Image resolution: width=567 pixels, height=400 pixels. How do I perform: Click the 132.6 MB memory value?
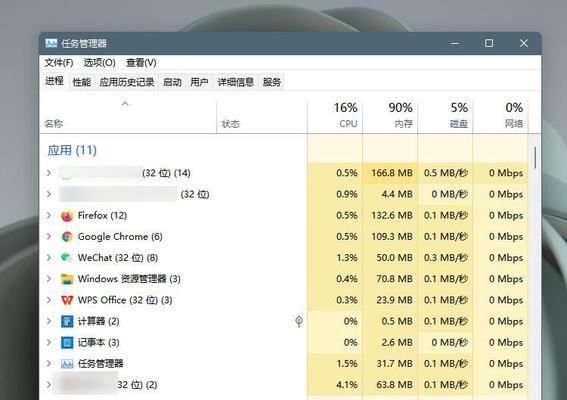[392, 216]
